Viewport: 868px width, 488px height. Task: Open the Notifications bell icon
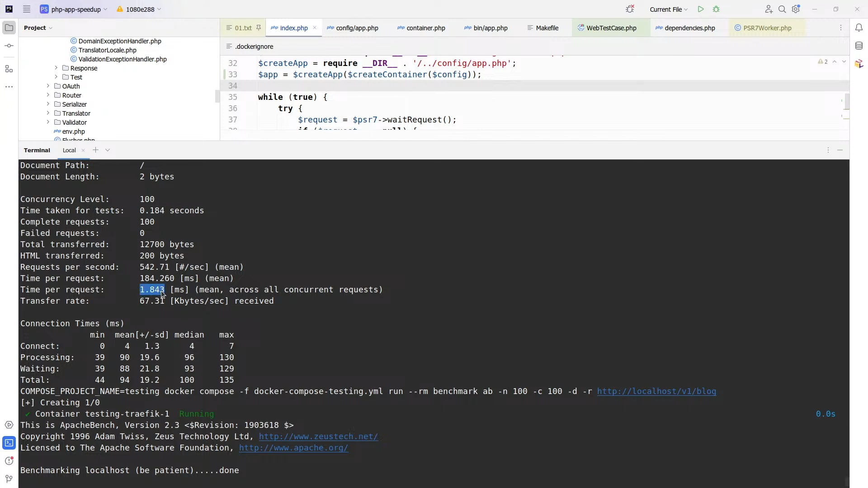pyautogui.click(x=859, y=28)
